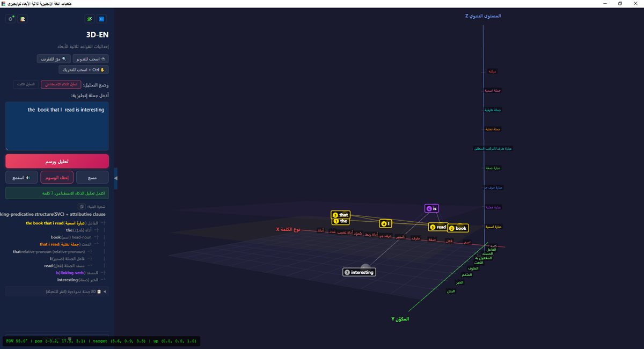Click the تحليل ورسم analyze button
The image size is (644, 349).
[57, 161]
